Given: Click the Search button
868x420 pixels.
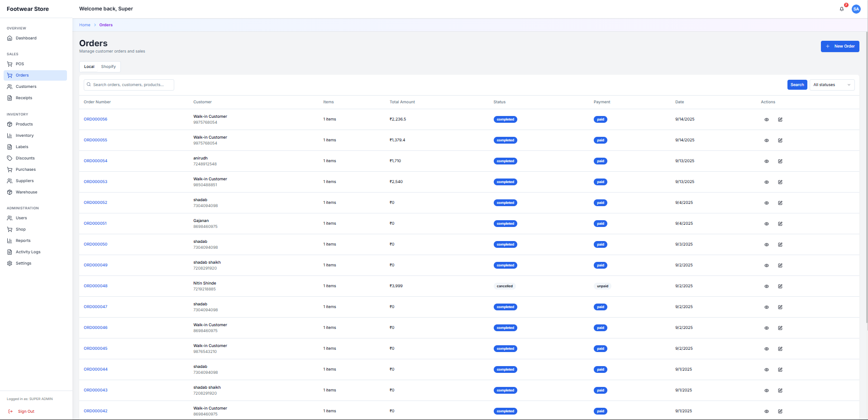Looking at the screenshot, I should point(797,85).
